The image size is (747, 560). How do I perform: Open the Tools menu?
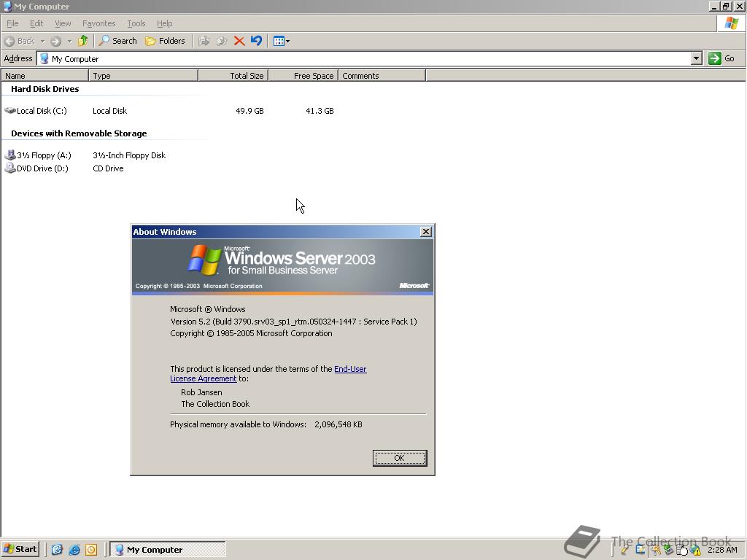136,23
